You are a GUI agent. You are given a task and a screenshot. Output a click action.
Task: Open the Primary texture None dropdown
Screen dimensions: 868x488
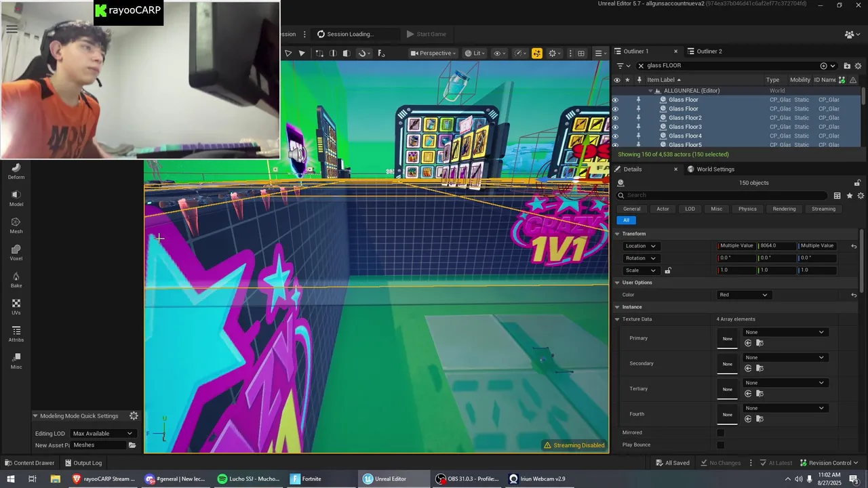tap(785, 332)
